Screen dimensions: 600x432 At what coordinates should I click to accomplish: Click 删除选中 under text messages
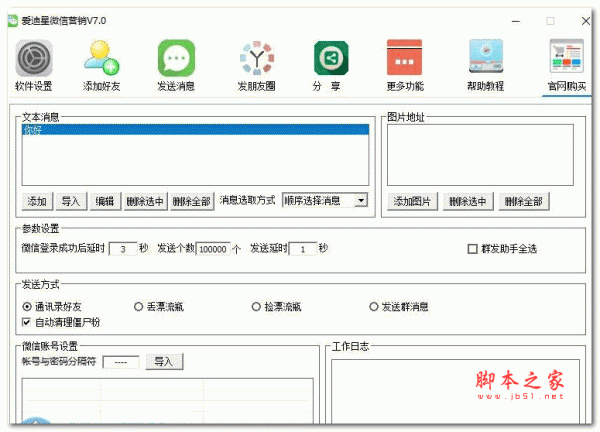[x=145, y=201]
